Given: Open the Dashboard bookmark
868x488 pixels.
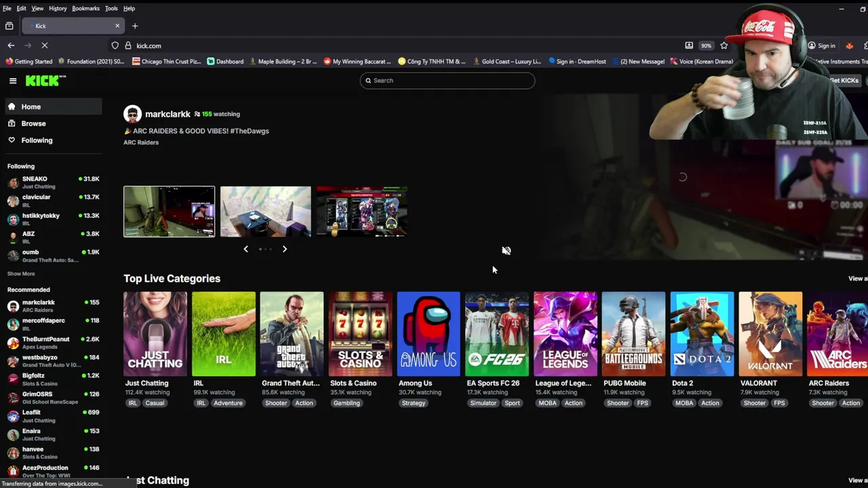Looking at the screenshot, I should pos(225,62).
